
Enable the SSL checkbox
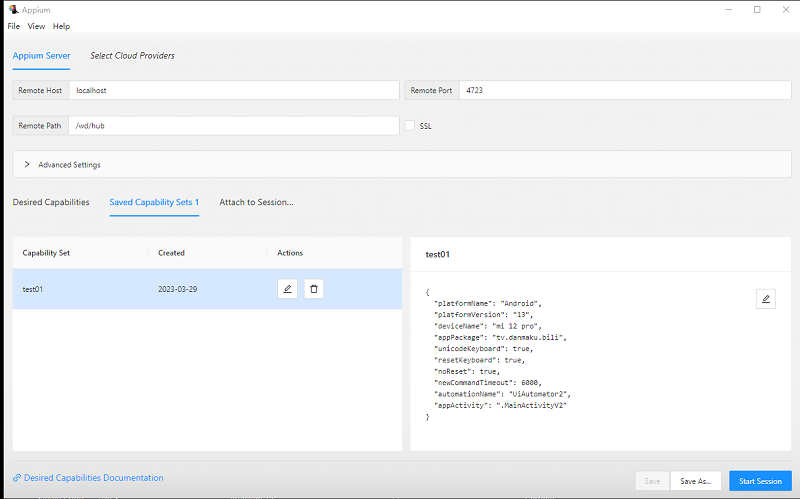point(410,126)
